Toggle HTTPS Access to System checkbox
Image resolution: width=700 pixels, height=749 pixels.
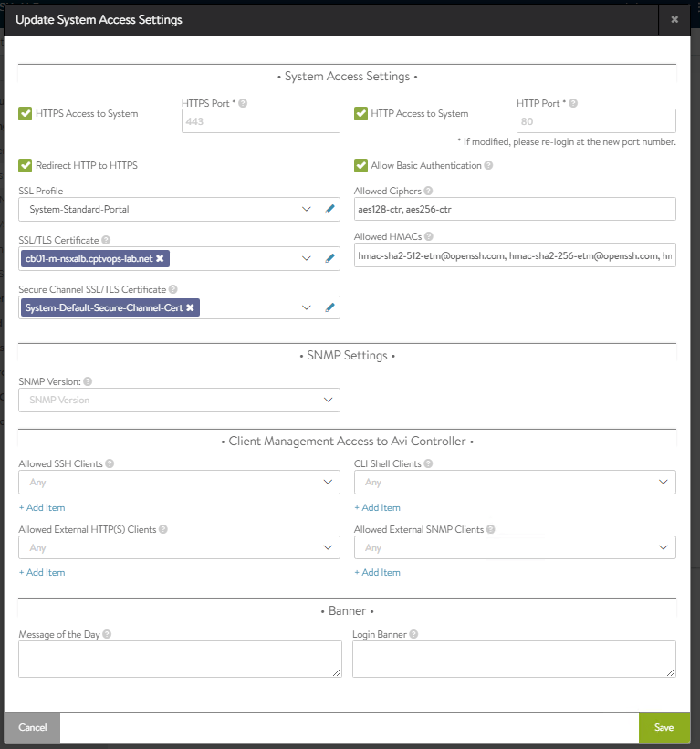coord(26,114)
